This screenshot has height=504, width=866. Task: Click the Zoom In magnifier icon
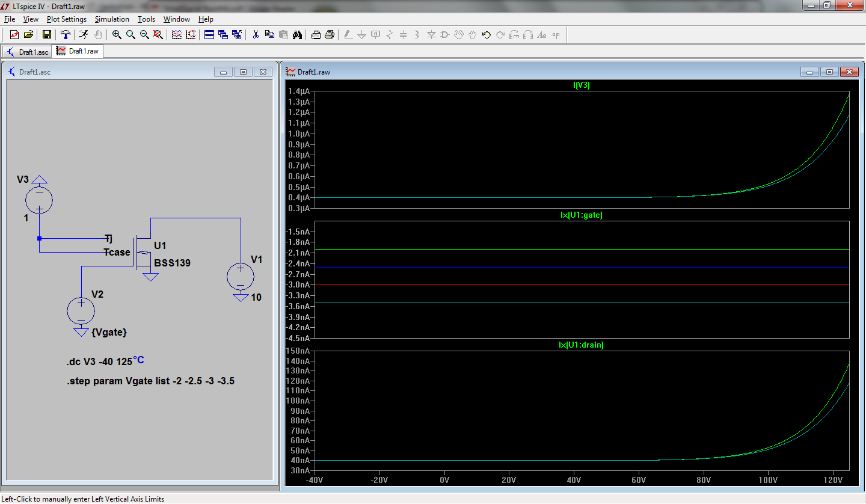(117, 35)
